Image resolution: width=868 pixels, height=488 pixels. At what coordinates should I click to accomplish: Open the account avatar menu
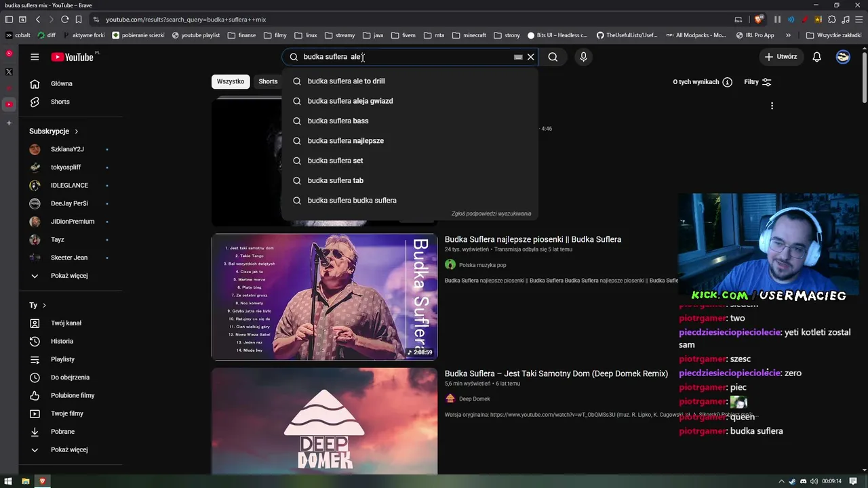[843, 57]
